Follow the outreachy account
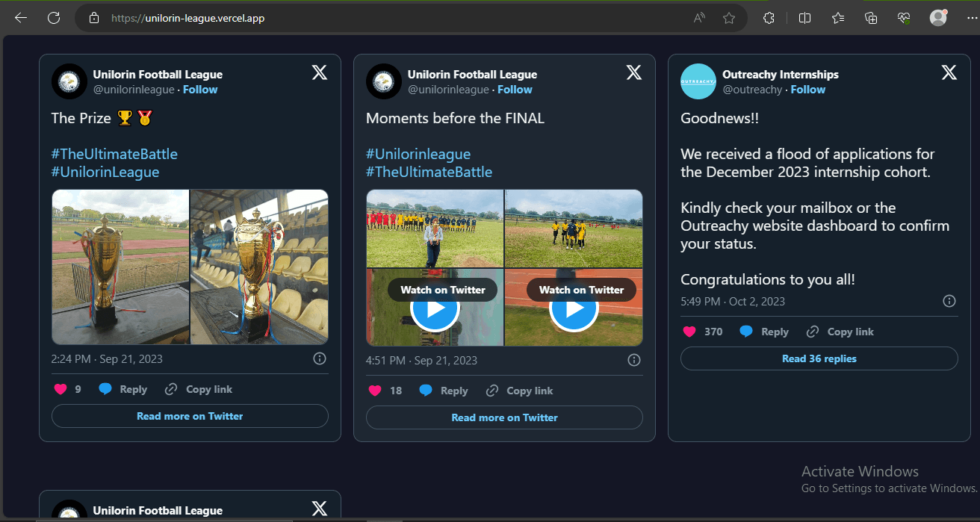 808,90
